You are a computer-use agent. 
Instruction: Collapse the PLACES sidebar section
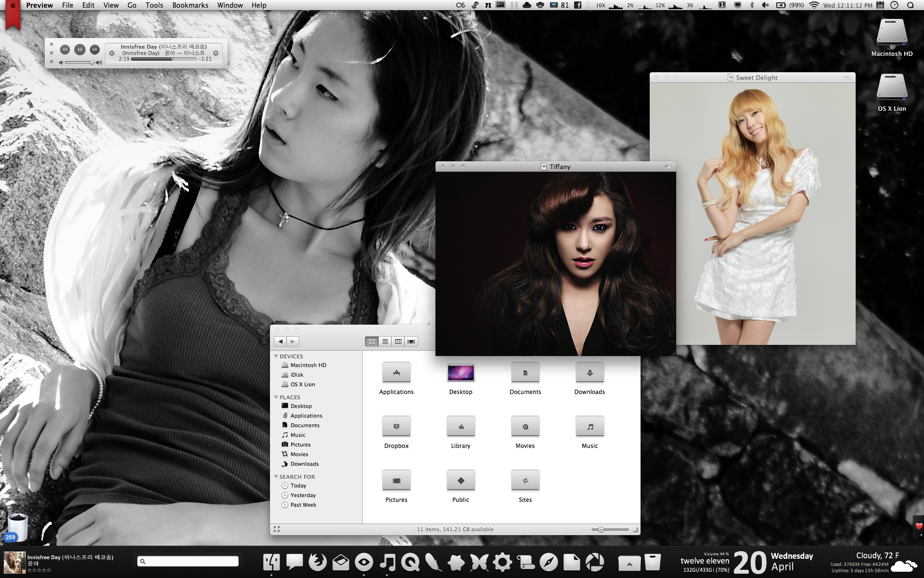(x=276, y=397)
